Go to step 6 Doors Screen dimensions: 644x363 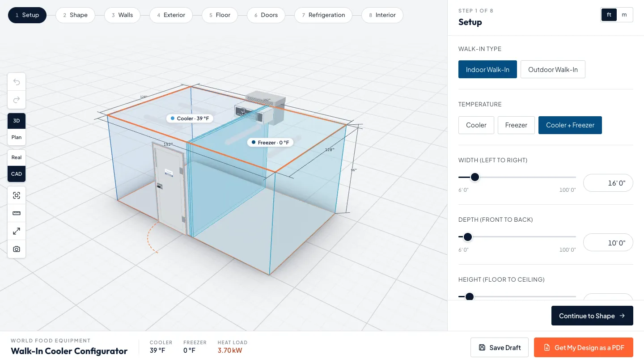pos(266,15)
